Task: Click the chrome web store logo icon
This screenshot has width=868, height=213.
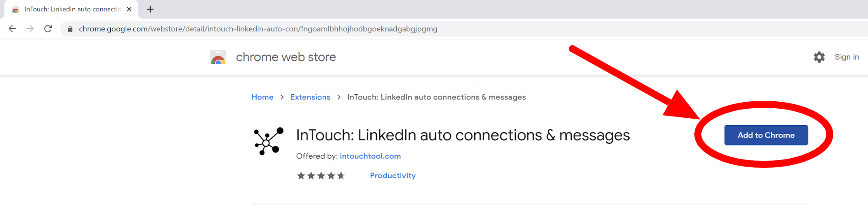Action: [218, 57]
